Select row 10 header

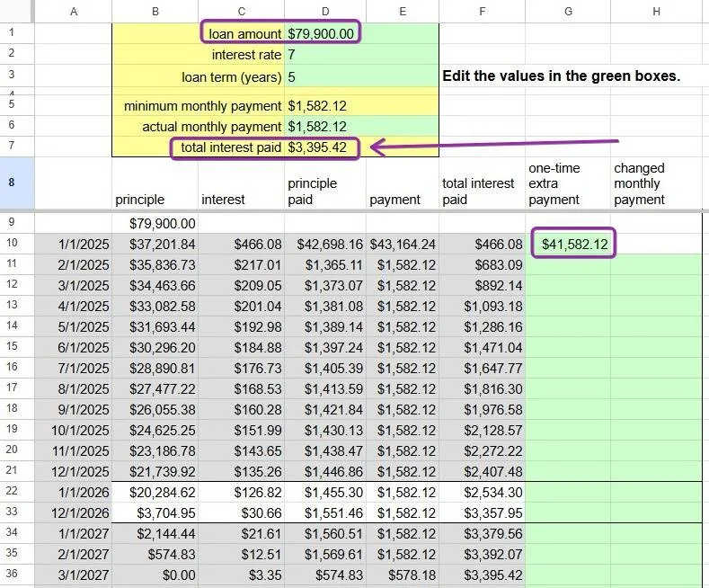[17, 244]
